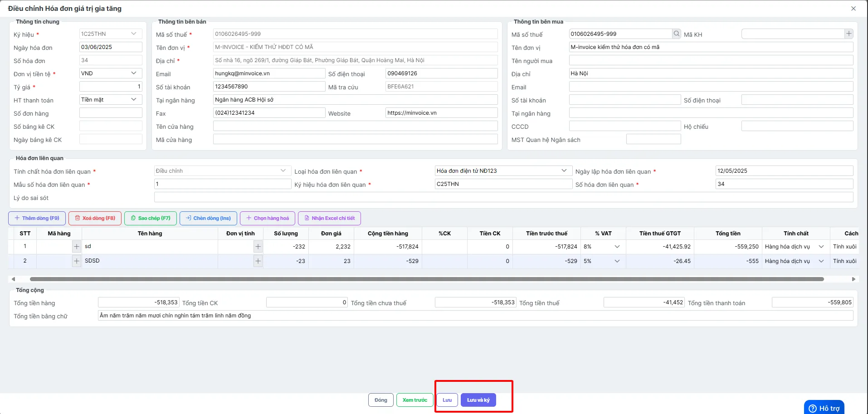Click the Chèn dòng (Ins) toolbar button
This screenshot has width=868, height=414.
[208, 218]
